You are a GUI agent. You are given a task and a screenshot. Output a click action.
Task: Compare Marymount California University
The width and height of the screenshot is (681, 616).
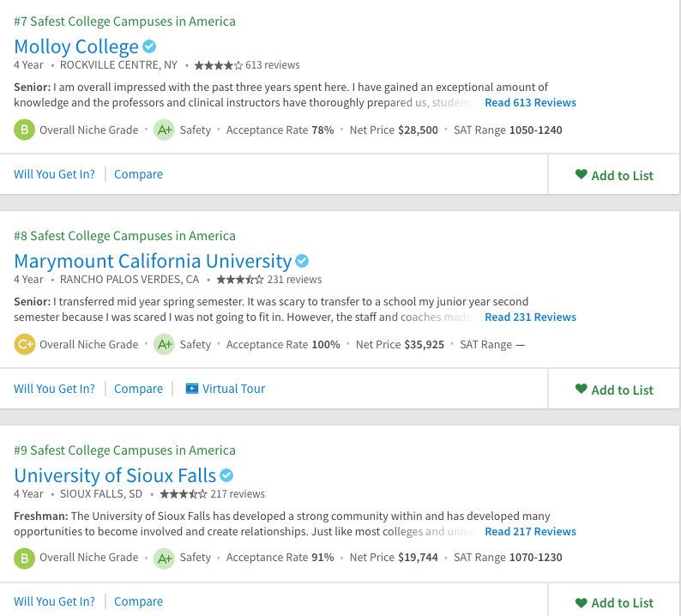tap(138, 389)
